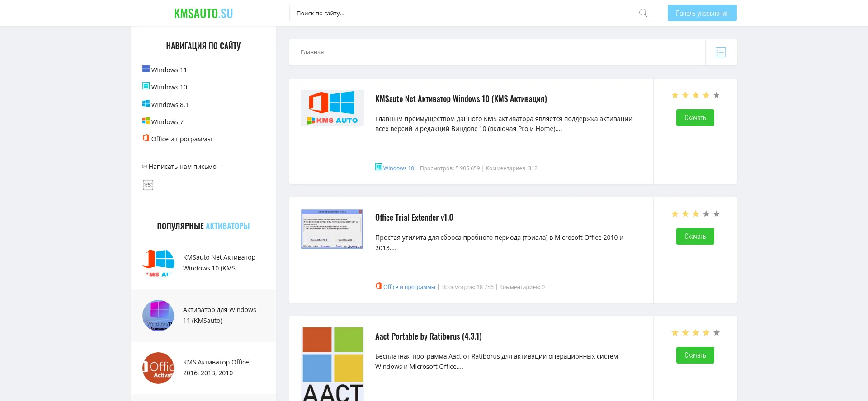This screenshot has height=401, width=868.
Task: Click Скачать for Office Trial Extender
Action: click(695, 237)
